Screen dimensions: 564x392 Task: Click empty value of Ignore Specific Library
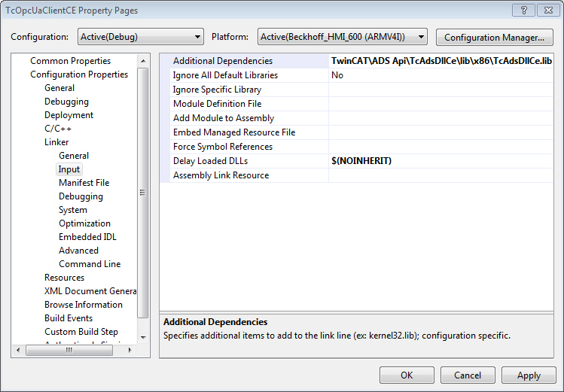tap(441, 90)
